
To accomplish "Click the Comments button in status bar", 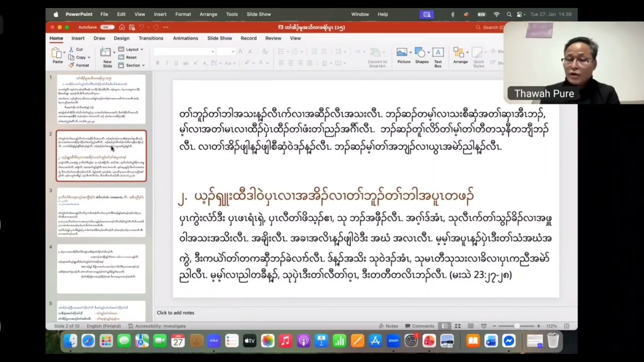I will pyautogui.click(x=420, y=326).
